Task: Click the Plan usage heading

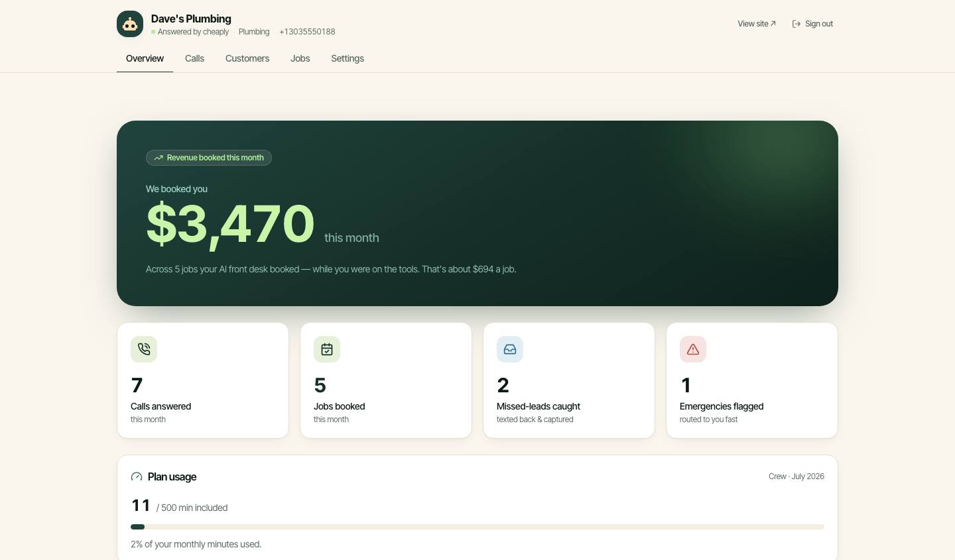Action: (x=172, y=476)
